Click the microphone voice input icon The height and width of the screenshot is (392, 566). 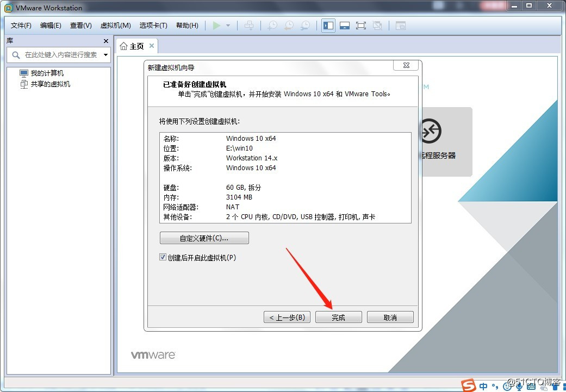pos(519,387)
